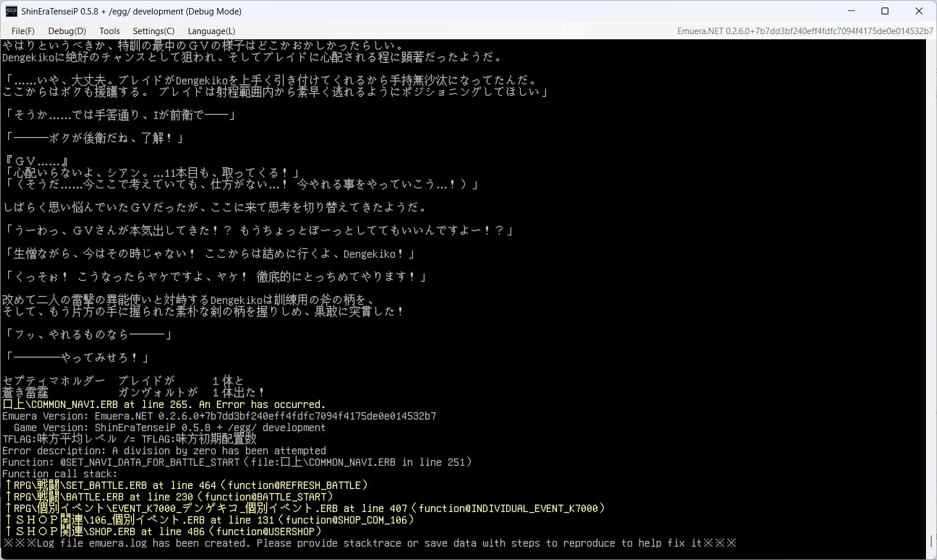This screenshot has width=937, height=560.
Task: Close the ShinEraTenseiP window
Action: pos(919,11)
